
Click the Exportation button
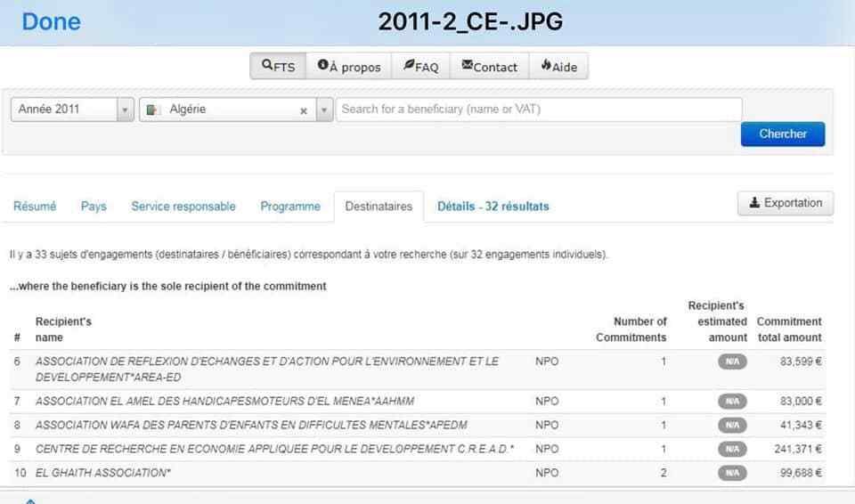coord(785,203)
